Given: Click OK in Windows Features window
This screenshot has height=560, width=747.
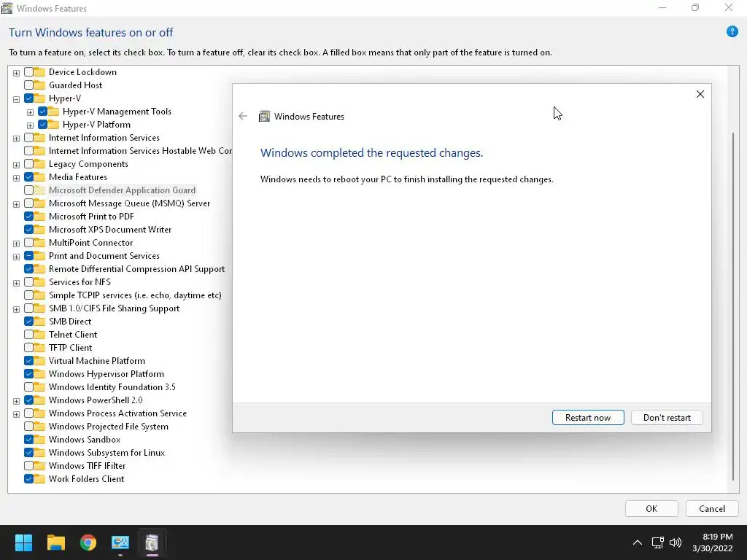Looking at the screenshot, I should click(x=651, y=508).
